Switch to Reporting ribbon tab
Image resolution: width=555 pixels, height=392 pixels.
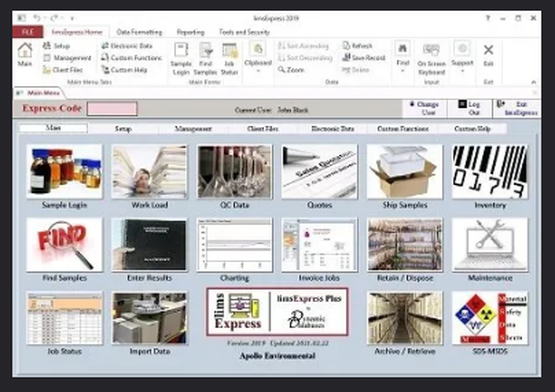pos(191,32)
